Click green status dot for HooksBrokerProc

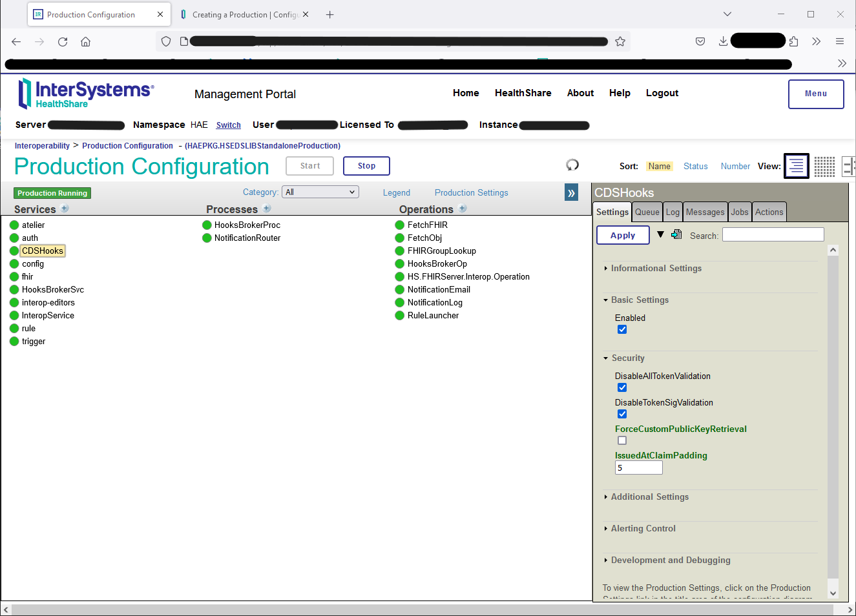pyautogui.click(x=207, y=225)
